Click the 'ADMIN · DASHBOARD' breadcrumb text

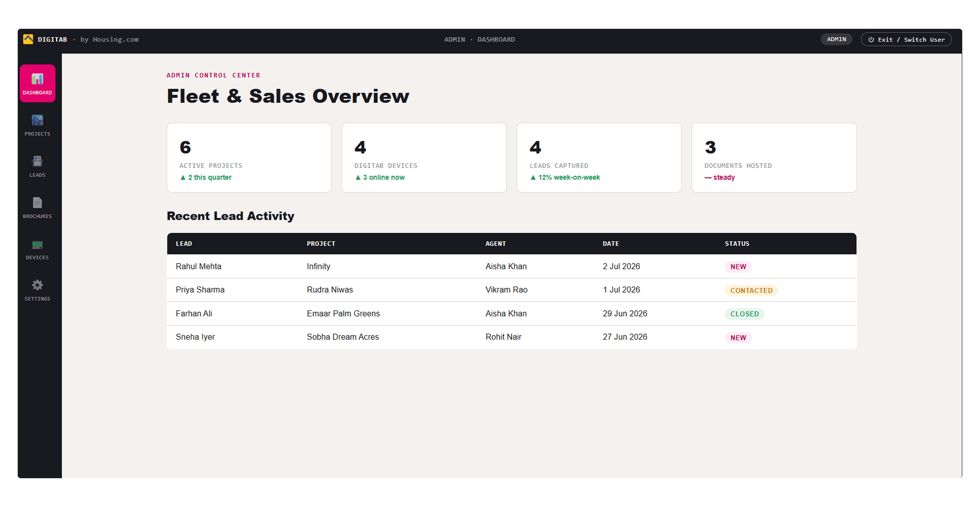tap(479, 39)
